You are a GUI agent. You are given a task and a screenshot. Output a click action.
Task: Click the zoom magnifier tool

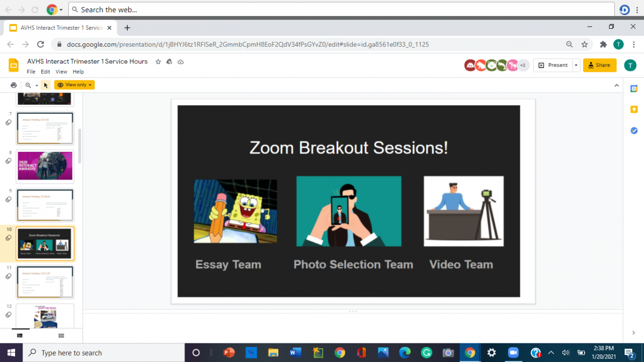28,85
